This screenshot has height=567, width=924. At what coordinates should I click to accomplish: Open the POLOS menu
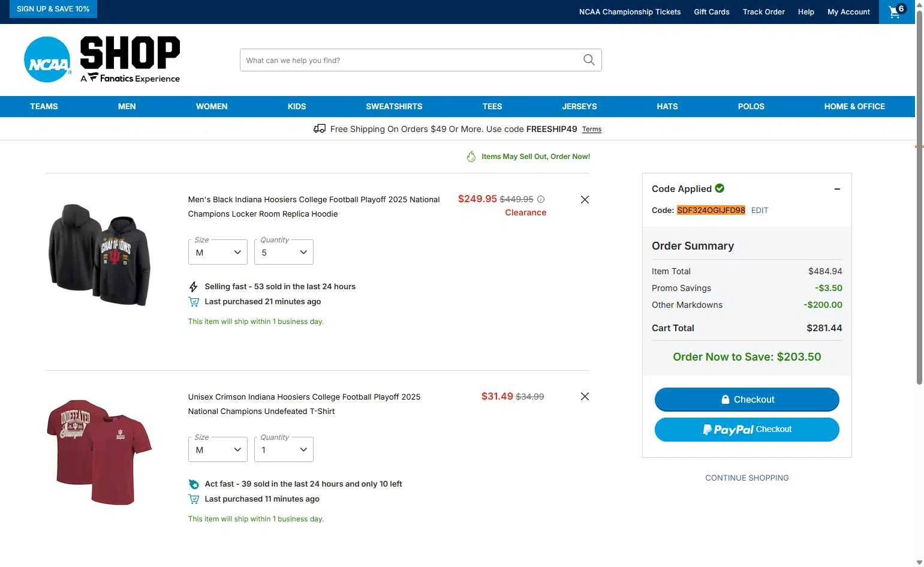tap(751, 106)
